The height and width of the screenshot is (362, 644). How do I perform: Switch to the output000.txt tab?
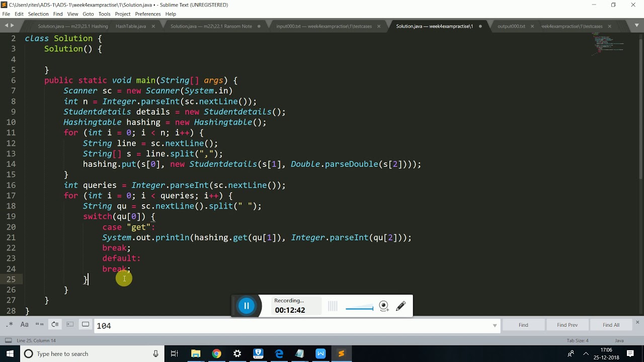tap(511, 26)
